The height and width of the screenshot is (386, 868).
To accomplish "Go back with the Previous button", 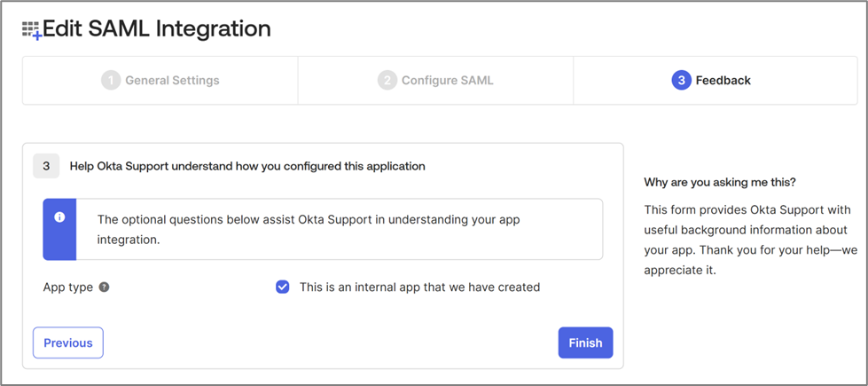I will [68, 343].
